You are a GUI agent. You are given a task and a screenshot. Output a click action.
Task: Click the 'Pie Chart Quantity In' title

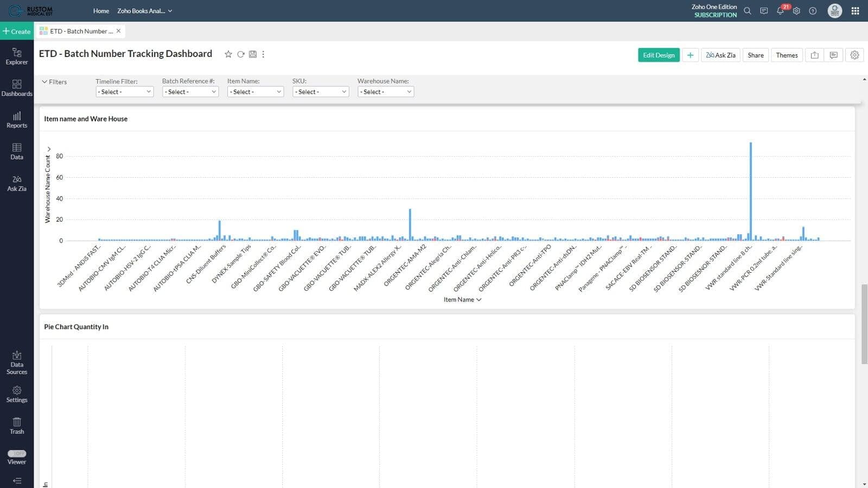(76, 326)
